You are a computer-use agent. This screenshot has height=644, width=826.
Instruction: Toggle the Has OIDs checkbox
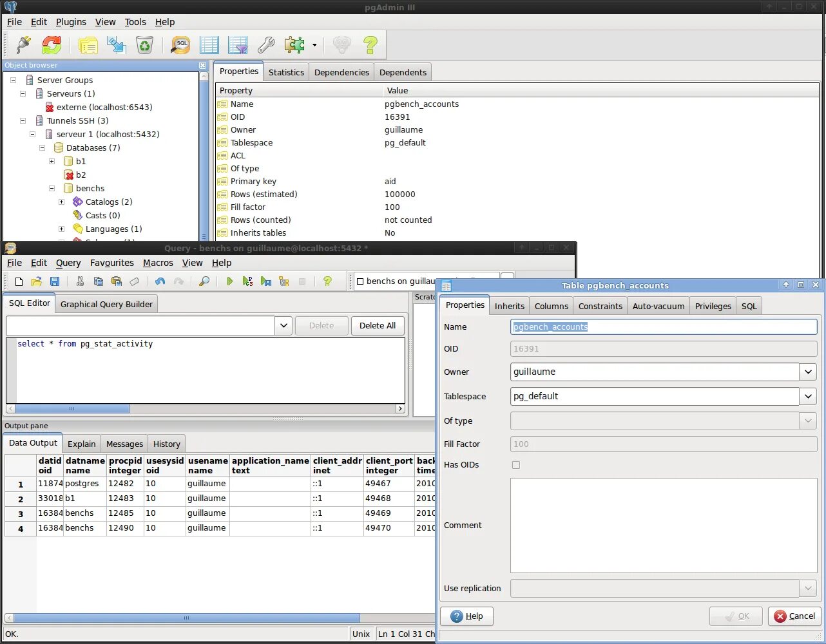[x=516, y=465]
